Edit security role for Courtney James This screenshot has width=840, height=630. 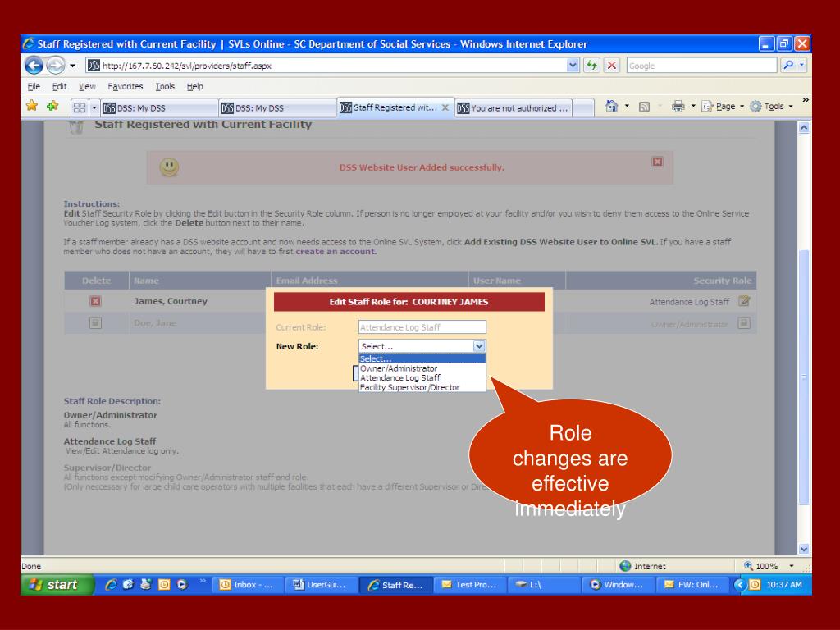(x=743, y=301)
